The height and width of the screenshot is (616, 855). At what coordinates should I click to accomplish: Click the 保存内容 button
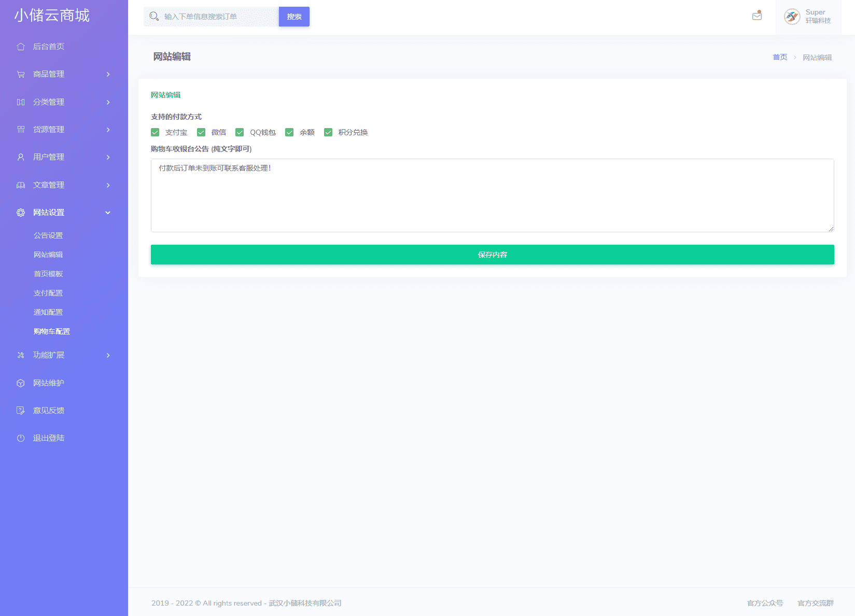(x=493, y=255)
